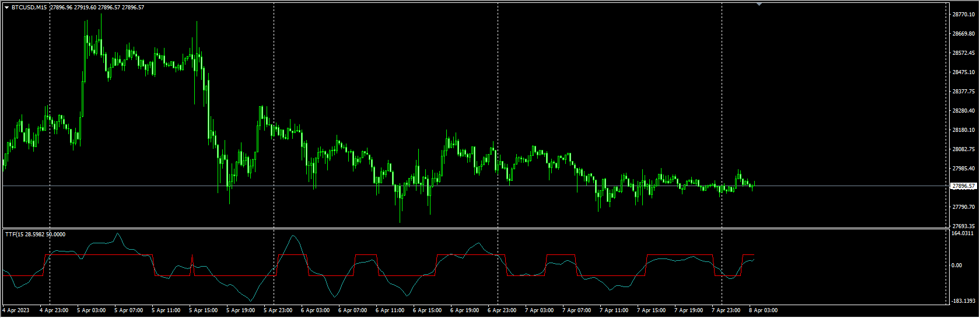Click the 5 Apr 15:00 time label
Image resolution: width=980 pixels, height=318 pixels.
(x=203, y=310)
